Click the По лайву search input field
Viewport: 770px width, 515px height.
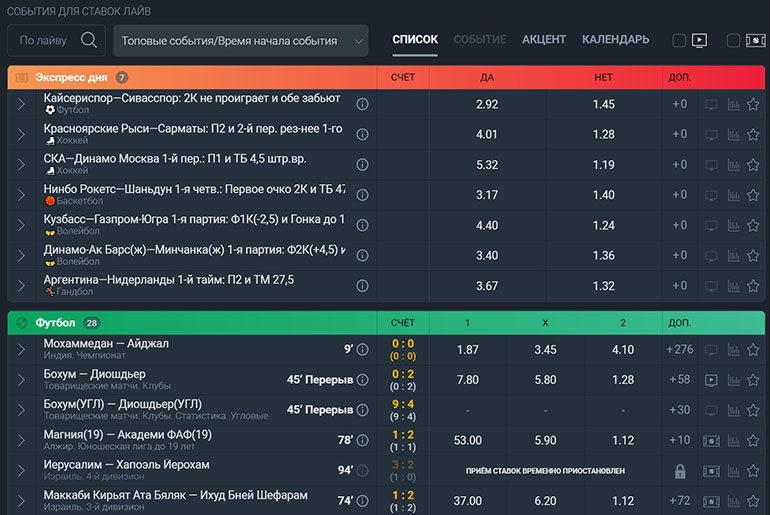[44, 41]
